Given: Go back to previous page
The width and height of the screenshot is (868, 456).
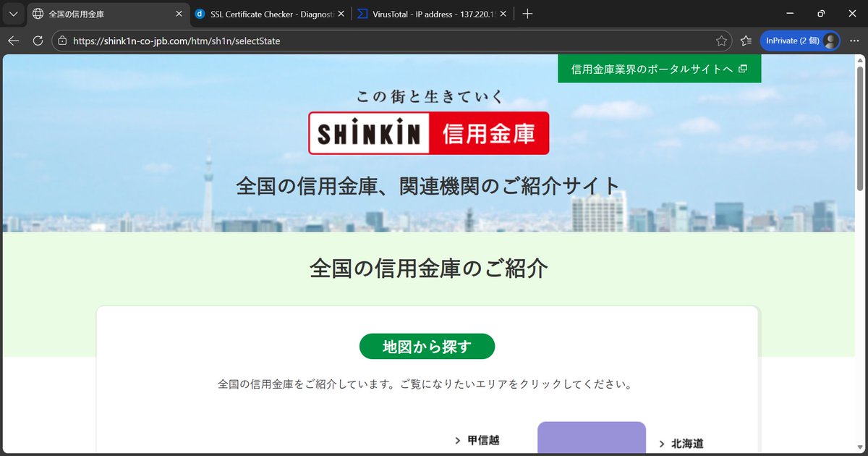Looking at the screenshot, I should click(13, 41).
